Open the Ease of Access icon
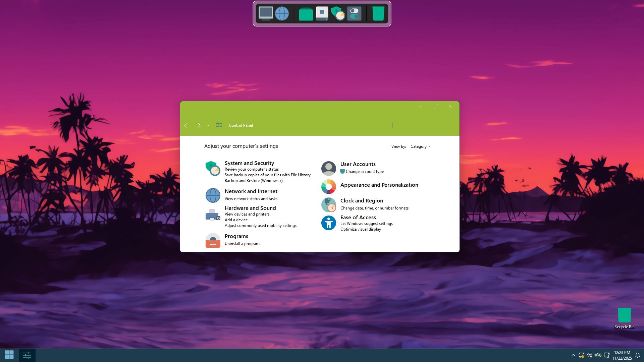 tap(328, 223)
